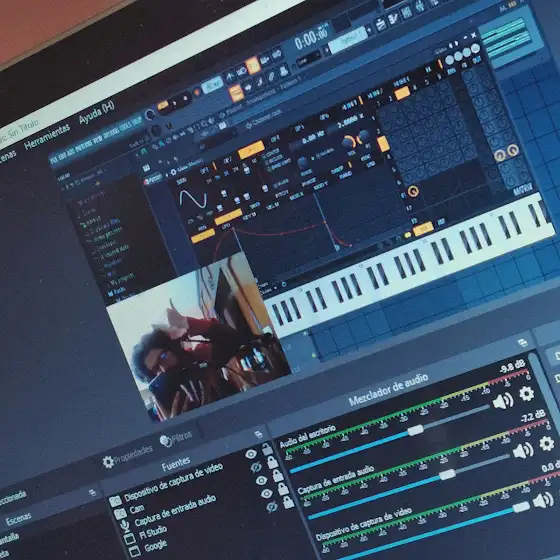560x560 pixels.
Task: Click the Escenas panel undock icon
Action: pyautogui.click(x=92, y=493)
